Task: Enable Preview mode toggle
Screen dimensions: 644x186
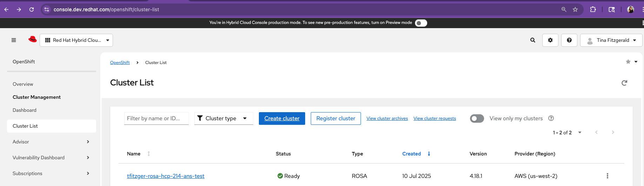Action: [x=421, y=23]
